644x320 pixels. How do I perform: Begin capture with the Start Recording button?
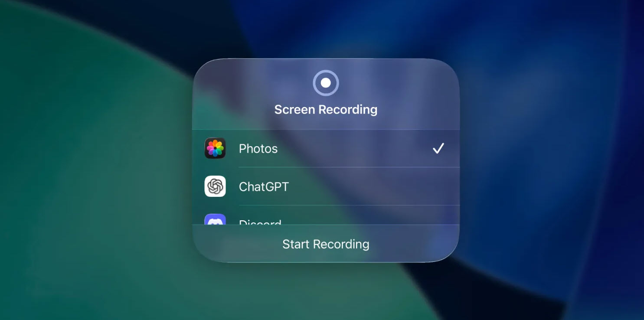[x=326, y=244]
